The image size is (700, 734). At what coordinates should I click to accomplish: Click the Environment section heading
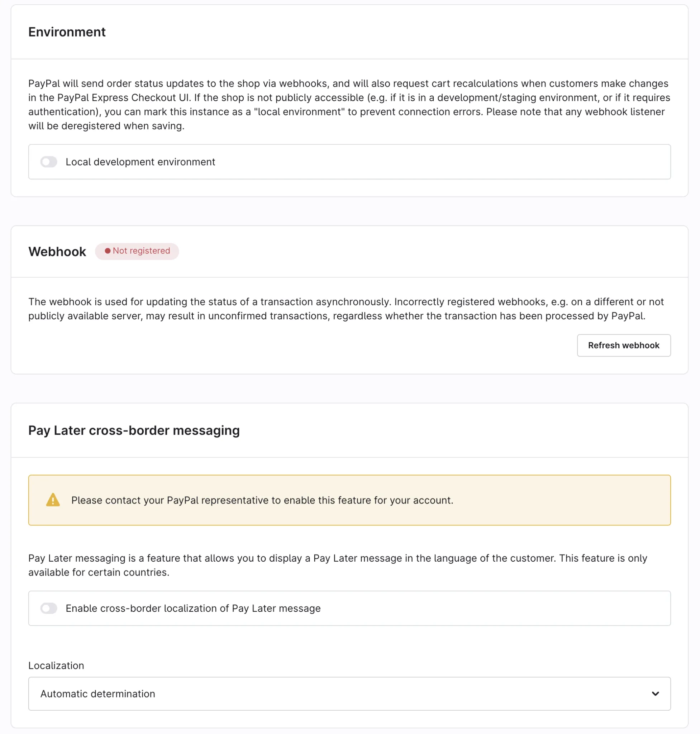click(x=67, y=32)
